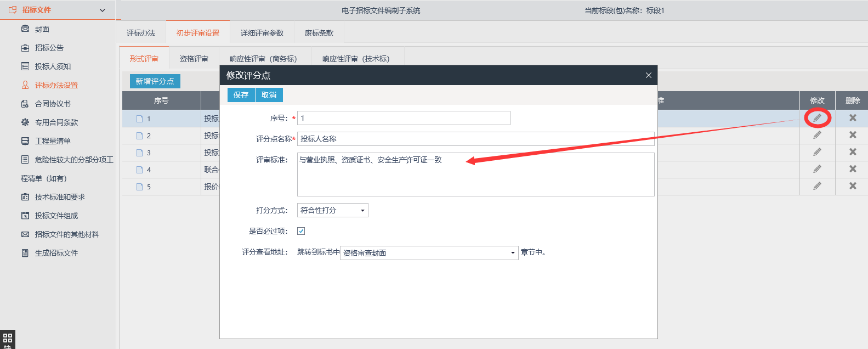
Task: Click the delete X icon for row 1
Action: (853, 118)
